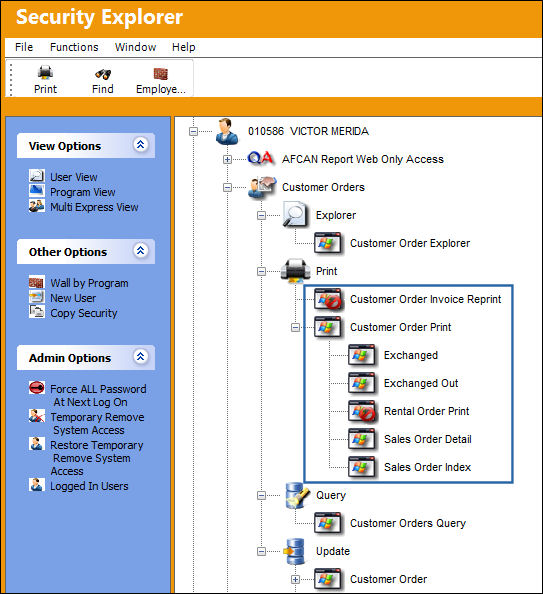Image resolution: width=543 pixels, height=594 pixels.
Task: Click the Customer Order Explorer program icon
Action: click(x=328, y=243)
